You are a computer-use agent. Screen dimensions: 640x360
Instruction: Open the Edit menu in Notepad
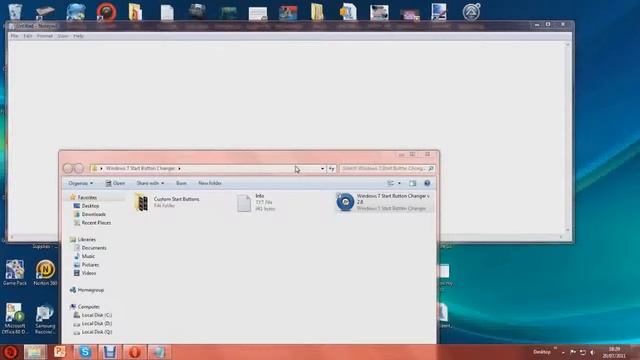coord(27,36)
